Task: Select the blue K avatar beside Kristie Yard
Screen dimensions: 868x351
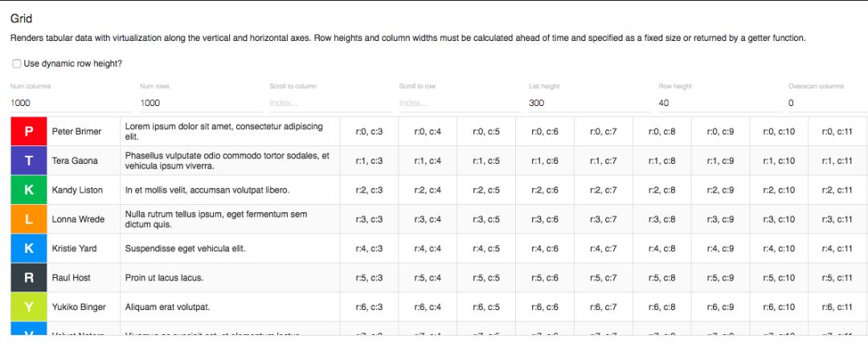Action: coord(30,248)
